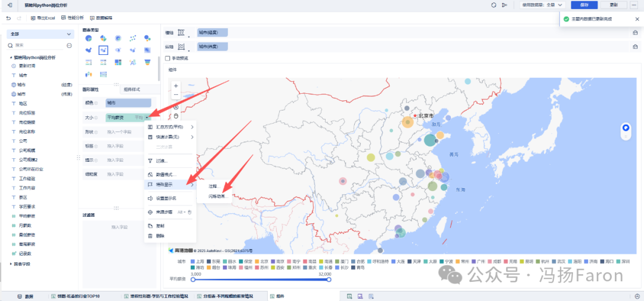Choose 闪烁动画... in the submenu
The width and height of the screenshot is (644, 301).
point(218,196)
